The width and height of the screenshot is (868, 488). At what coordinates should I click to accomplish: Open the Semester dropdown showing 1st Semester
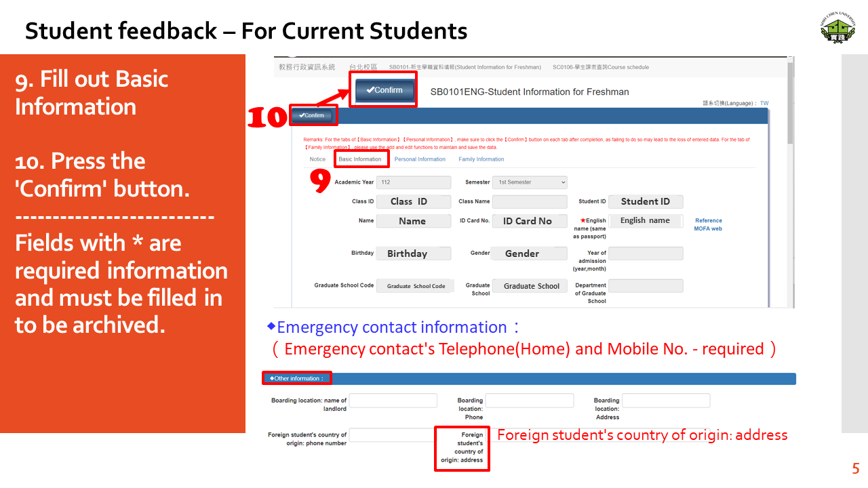coord(530,182)
